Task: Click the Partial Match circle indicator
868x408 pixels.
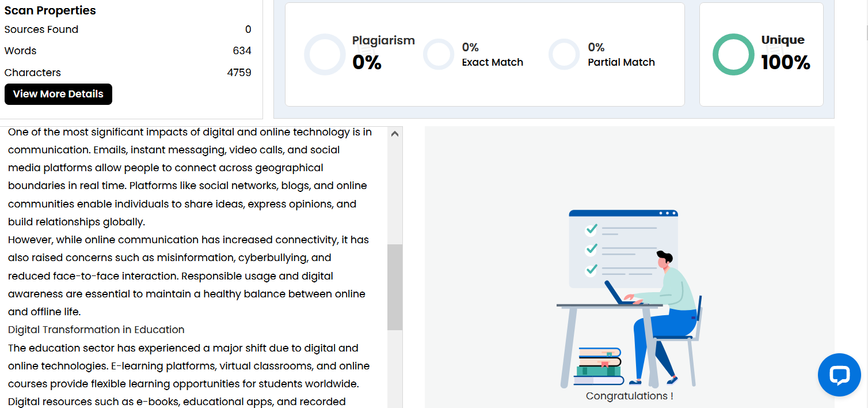Action: pyautogui.click(x=564, y=55)
